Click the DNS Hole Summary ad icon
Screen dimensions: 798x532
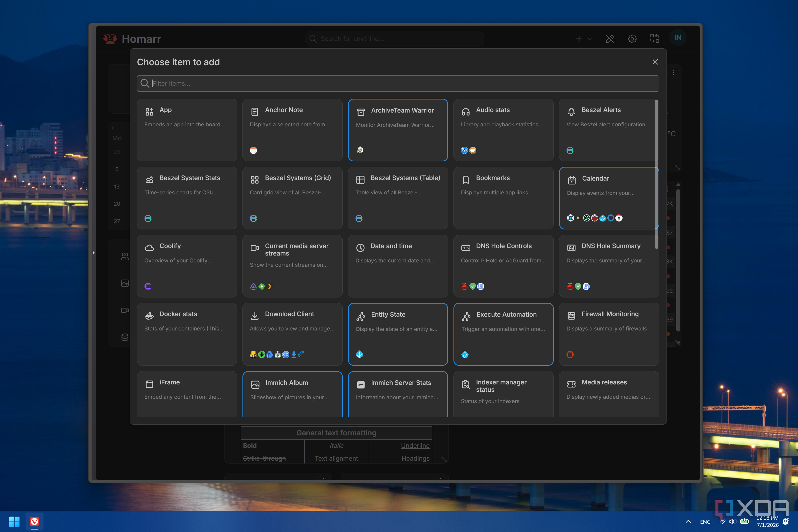pyautogui.click(x=571, y=248)
